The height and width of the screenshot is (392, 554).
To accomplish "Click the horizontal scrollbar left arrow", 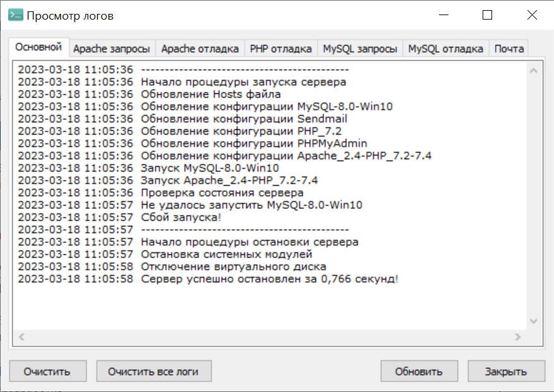I will tap(20, 337).
